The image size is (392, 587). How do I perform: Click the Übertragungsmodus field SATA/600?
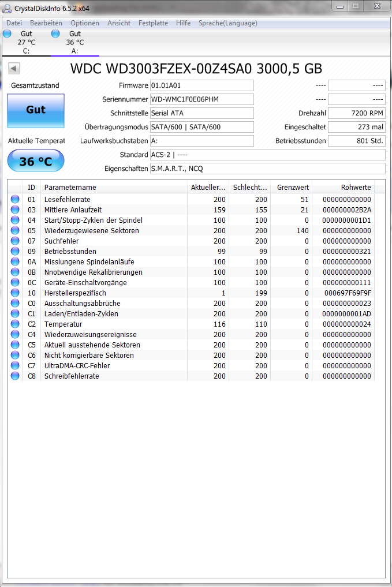coord(202,127)
